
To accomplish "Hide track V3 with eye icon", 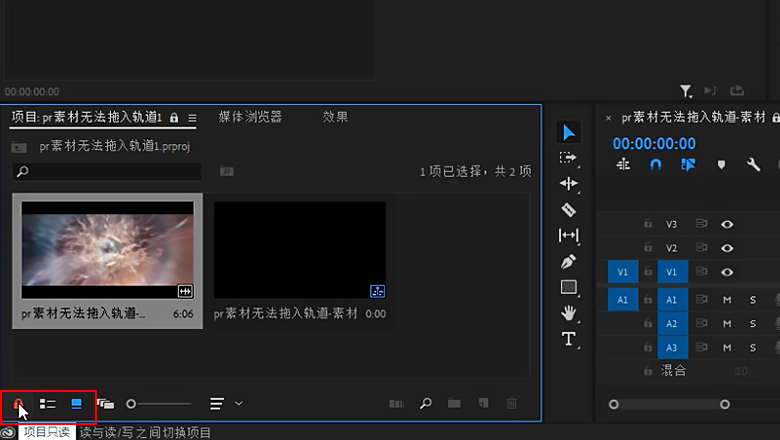I will 727,224.
